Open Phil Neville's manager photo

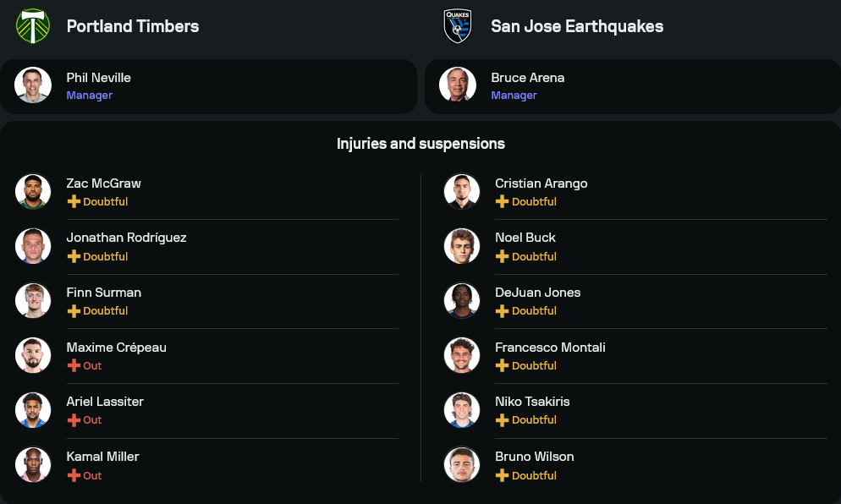coord(33,85)
